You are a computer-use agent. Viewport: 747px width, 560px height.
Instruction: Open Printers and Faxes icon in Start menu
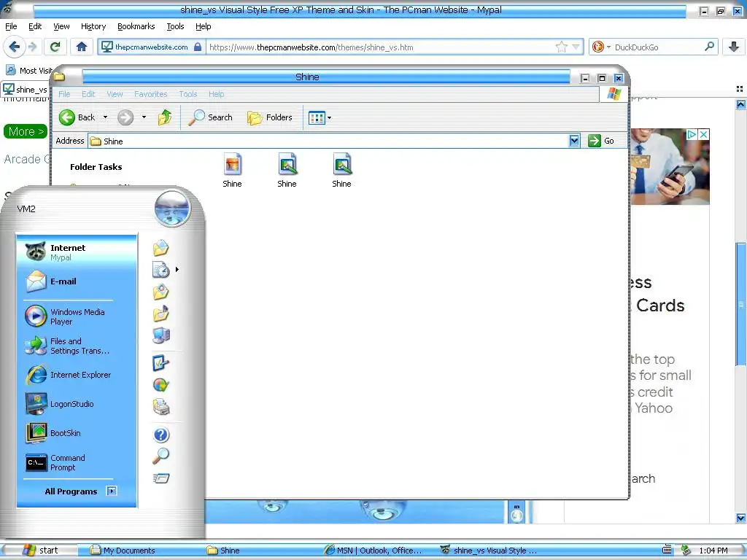(161, 407)
